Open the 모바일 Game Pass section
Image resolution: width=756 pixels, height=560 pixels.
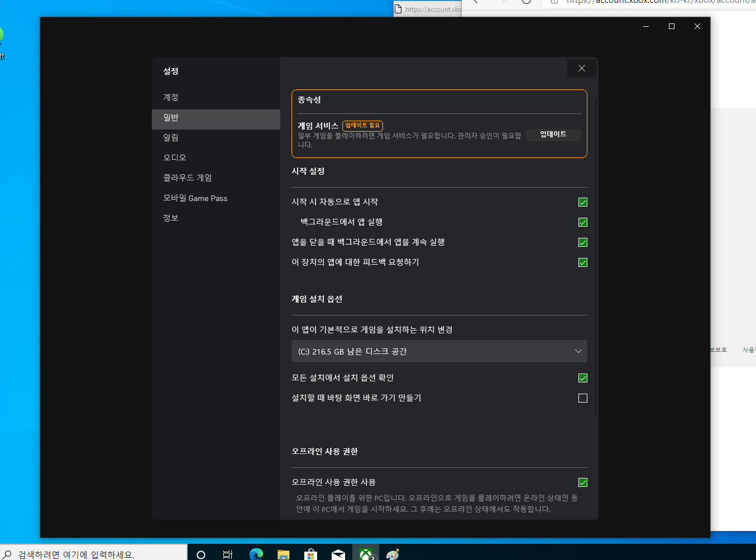216,198
